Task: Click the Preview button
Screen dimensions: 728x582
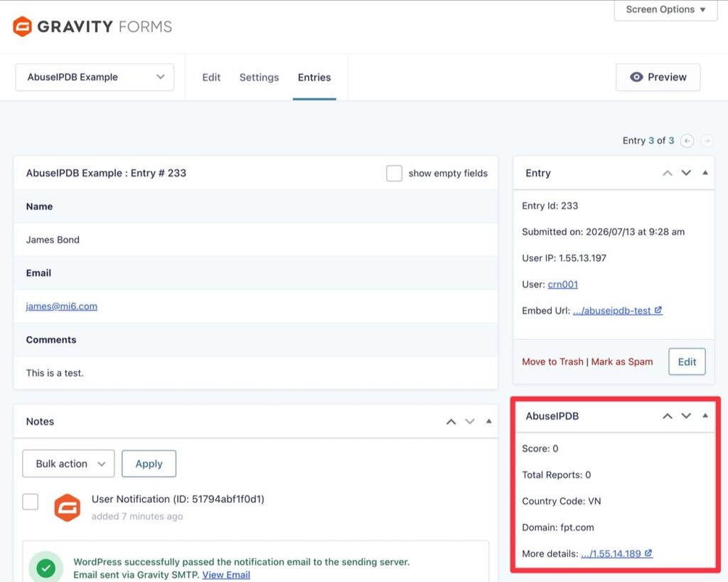Action: pos(658,77)
